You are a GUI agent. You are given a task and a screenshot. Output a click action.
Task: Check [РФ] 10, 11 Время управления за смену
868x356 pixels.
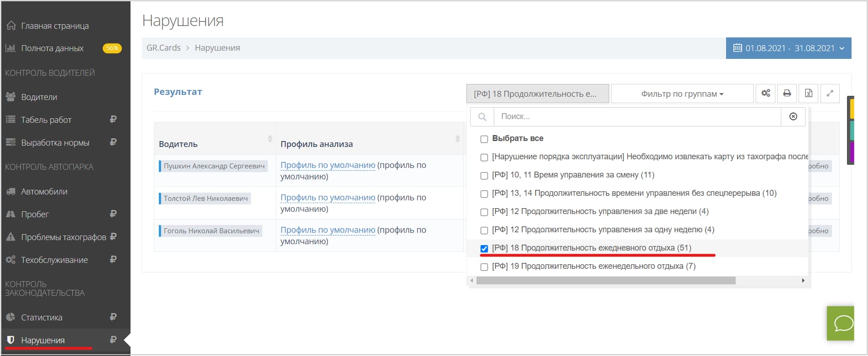[x=484, y=175]
